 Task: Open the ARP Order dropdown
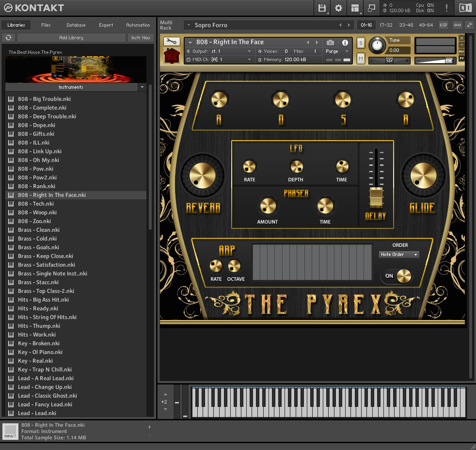[x=399, y=255]
